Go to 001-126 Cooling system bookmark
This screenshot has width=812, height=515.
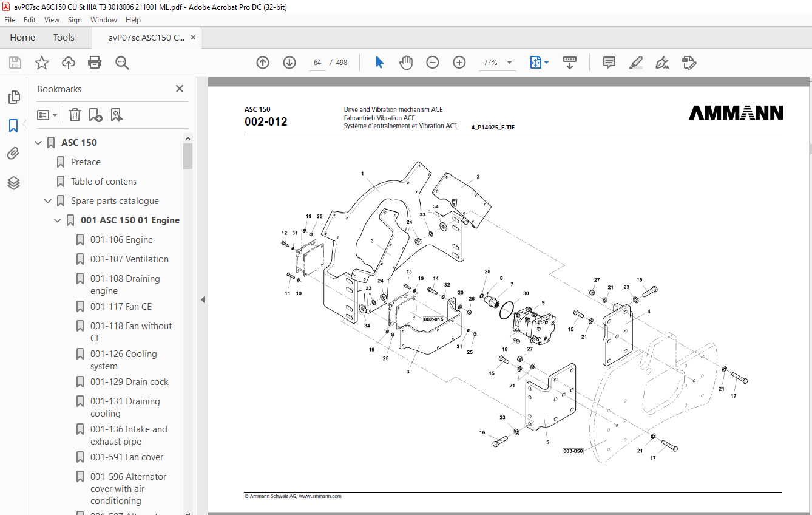click(x=123, y=360)
